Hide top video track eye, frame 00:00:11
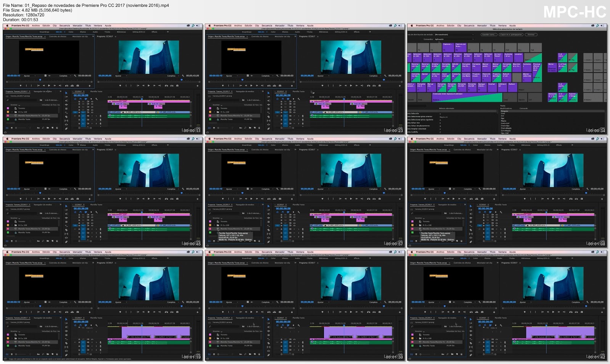 (92, 101)
